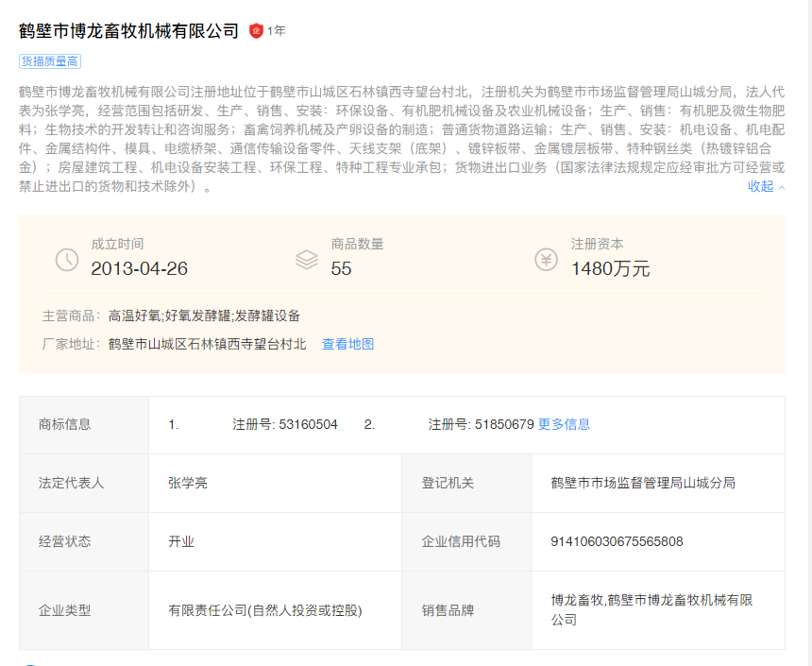The image size is (812, 666).
Task: Click the 厂家地址 label
Action: point(72,344)
